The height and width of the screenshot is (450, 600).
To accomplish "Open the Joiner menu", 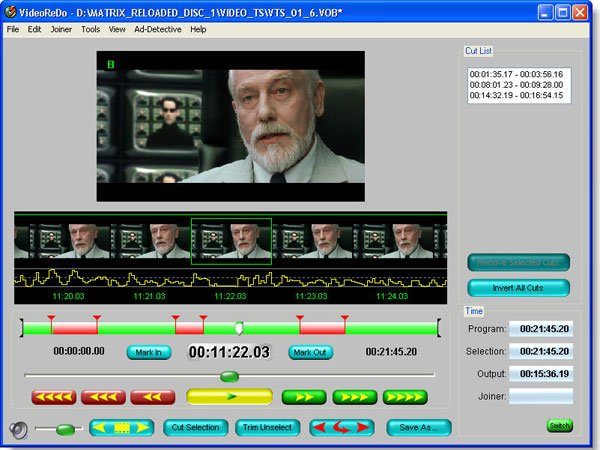I will click(x=61, y=29).
